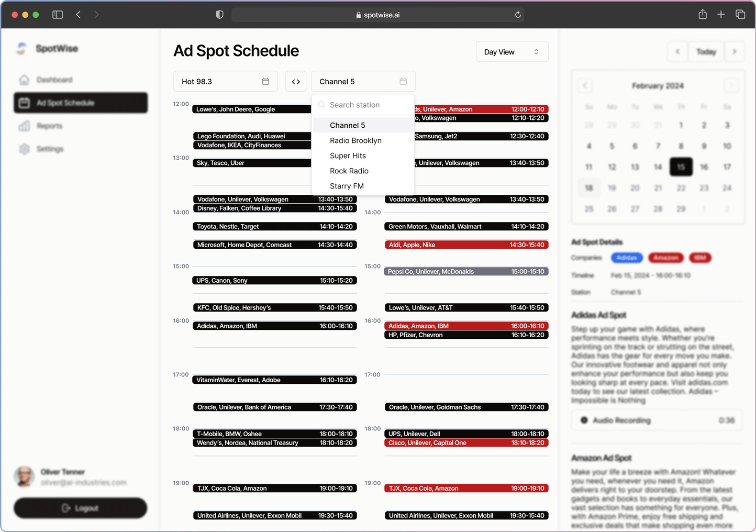Open Microsoft, Home Depot, Comcast spot
756x532 pixels.
[275, 245]
